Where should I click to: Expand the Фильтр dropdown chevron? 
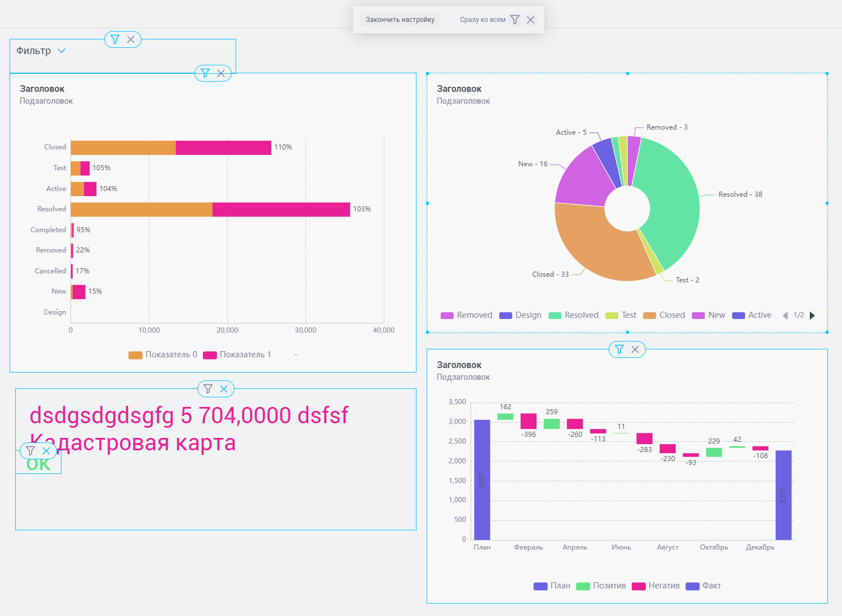click(61, 51)
